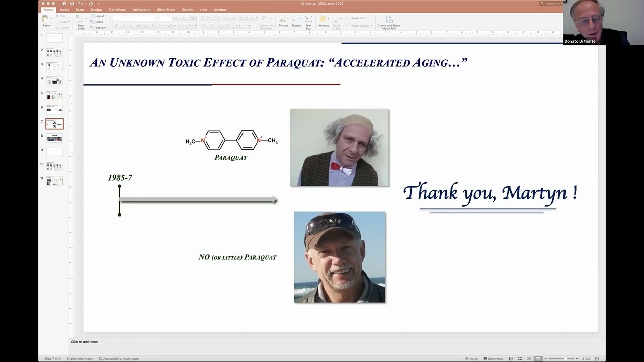Click the Home icon in title bar
644x362 pixels.
coord(64,3)
